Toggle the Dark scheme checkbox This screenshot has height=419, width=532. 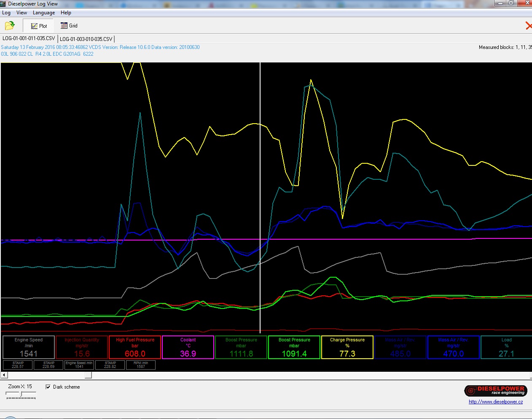(x=48, y=387)
